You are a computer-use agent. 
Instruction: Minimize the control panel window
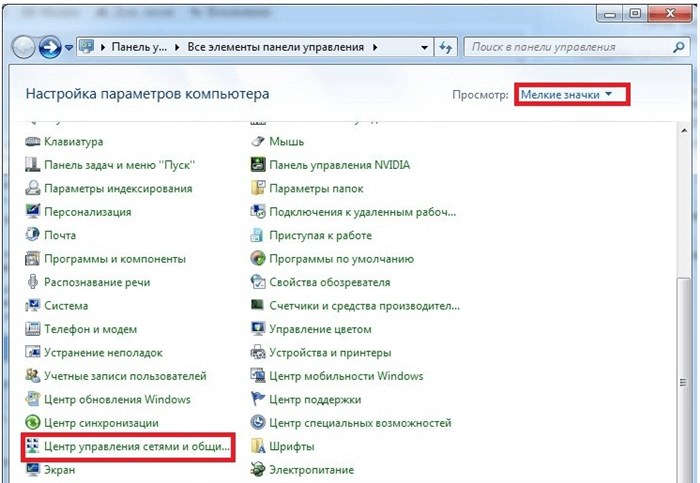[610, 14]
